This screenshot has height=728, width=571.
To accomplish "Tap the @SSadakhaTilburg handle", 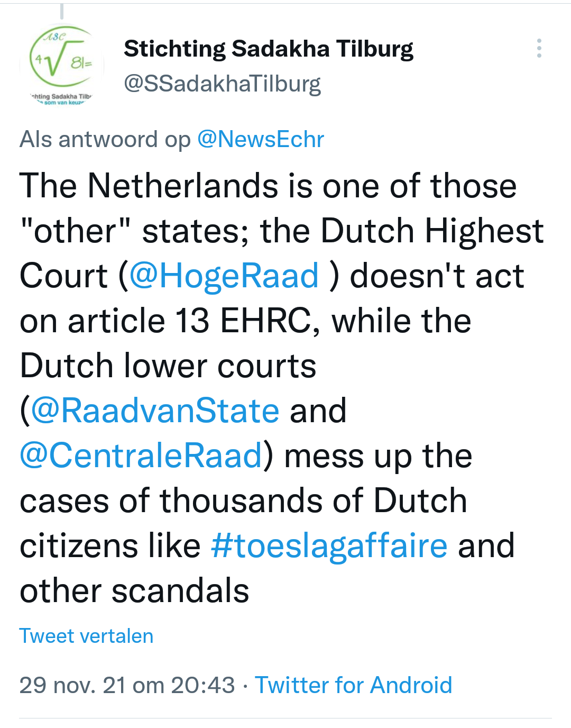I will point(222,84).
